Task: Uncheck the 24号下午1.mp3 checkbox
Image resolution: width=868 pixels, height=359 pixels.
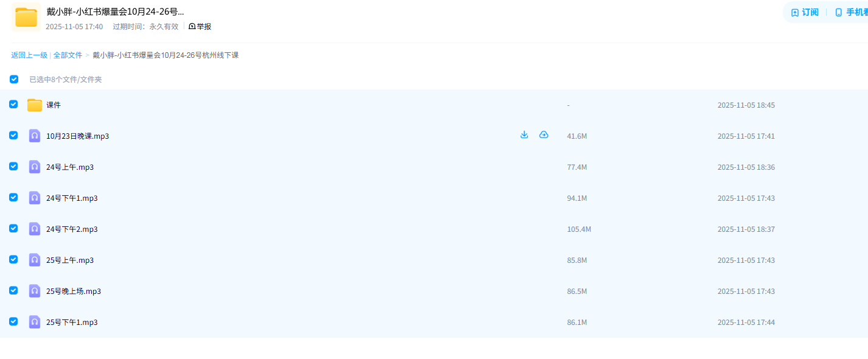Action: pyautogui.click(x=13, y=198)
